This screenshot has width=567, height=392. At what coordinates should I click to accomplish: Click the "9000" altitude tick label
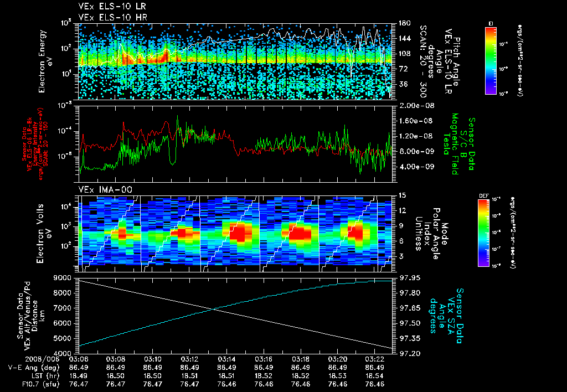click(x=64, y=278)
